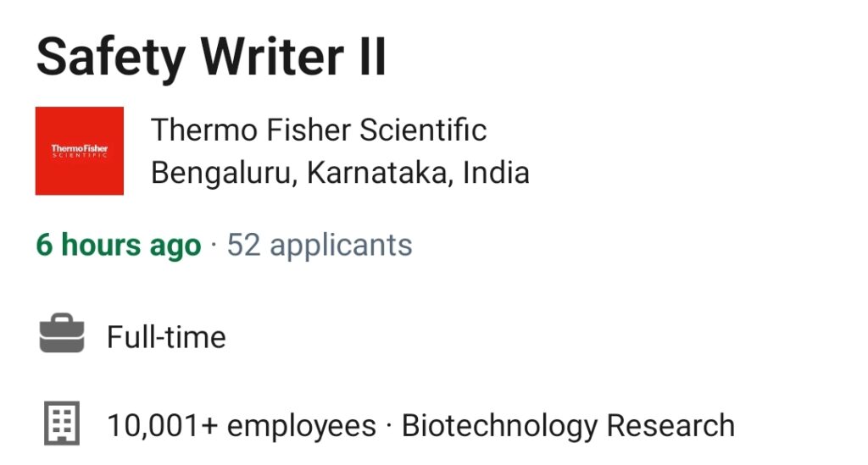Click the word Writer in the title
This screenshot has width=868, height=465.
(272, 57)
